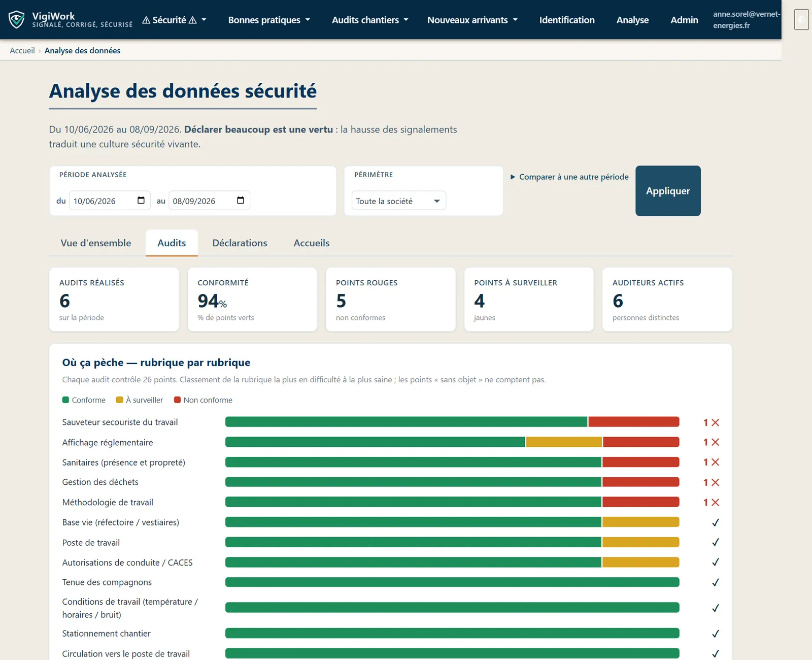Click checkmark for Conditions de travail row
Screen dimensions: 812x660
tap(716, 608)
